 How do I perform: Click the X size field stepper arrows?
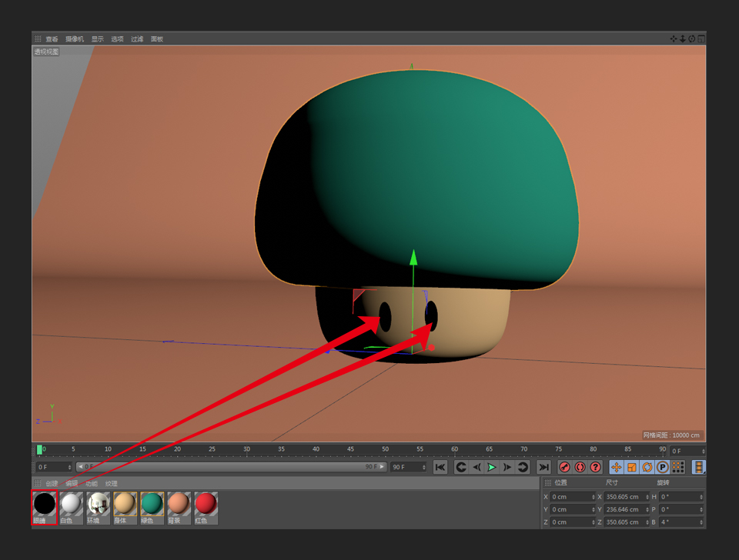coord(648,497)
